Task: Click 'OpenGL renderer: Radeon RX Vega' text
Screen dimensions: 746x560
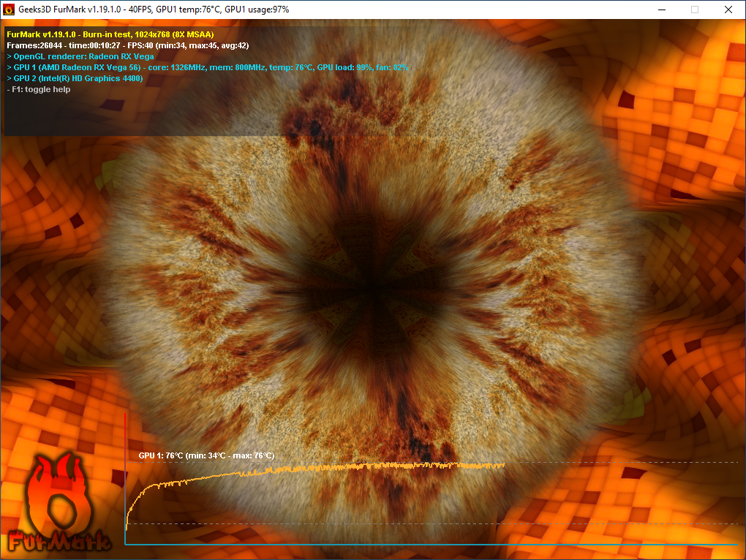Action: [83, 56]
